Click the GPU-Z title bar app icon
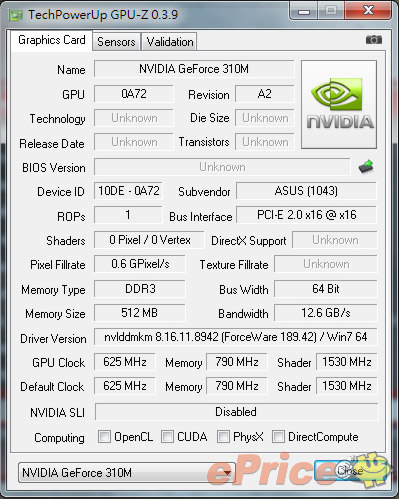 coord(16,15)
